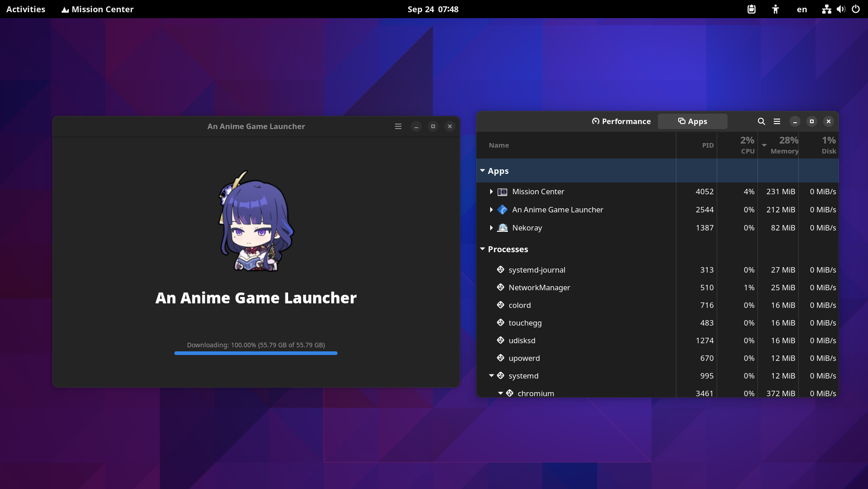Click the Memory sort direction arrow
This screenshot has height=489, width=868.
[764, 145]
